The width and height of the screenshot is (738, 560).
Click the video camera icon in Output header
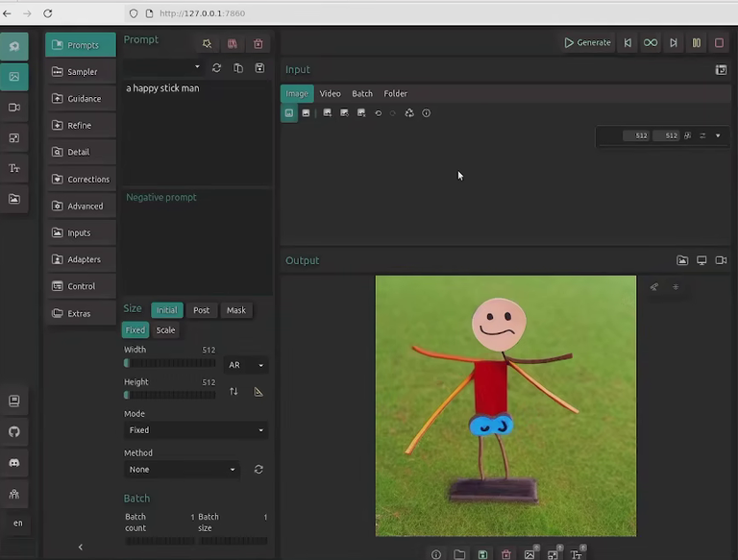coord(721,260)
